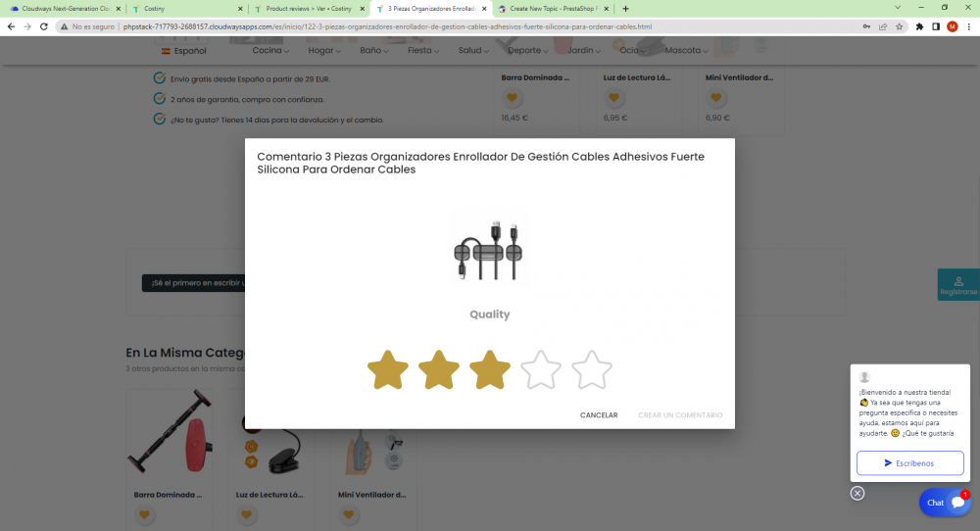This screenshot has height=531, width=980.
Task: Open the Registrarse side tab
Action: 958,285
